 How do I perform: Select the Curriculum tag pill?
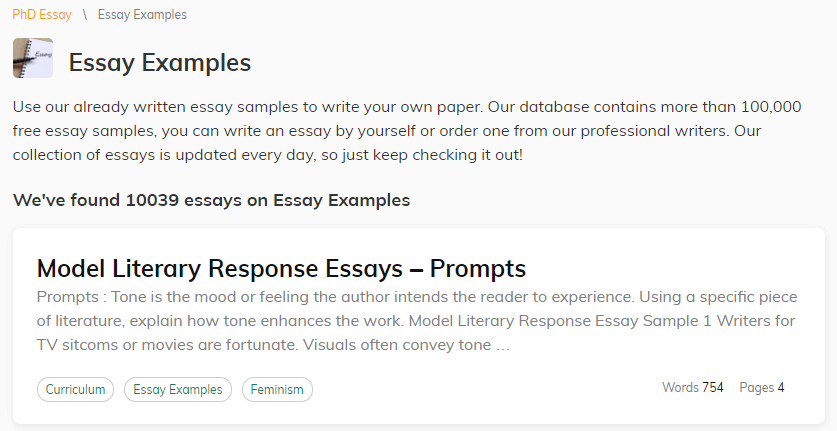pyautogui.click(x=75, y=389)
